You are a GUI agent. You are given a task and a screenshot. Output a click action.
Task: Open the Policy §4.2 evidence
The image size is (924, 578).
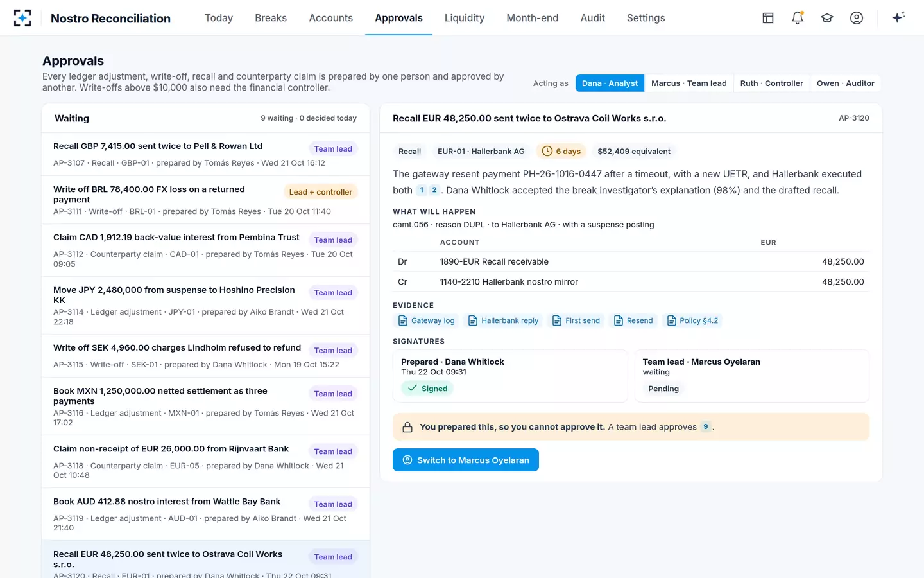692,320
